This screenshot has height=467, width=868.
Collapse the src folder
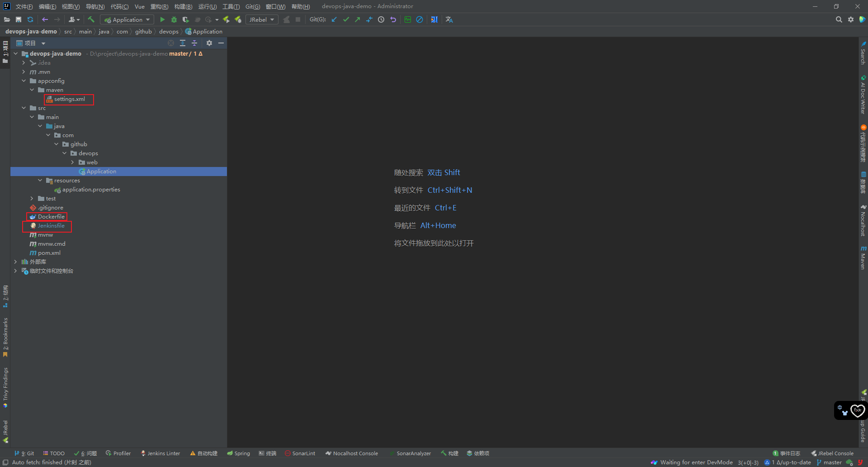(x=24, y=108)
